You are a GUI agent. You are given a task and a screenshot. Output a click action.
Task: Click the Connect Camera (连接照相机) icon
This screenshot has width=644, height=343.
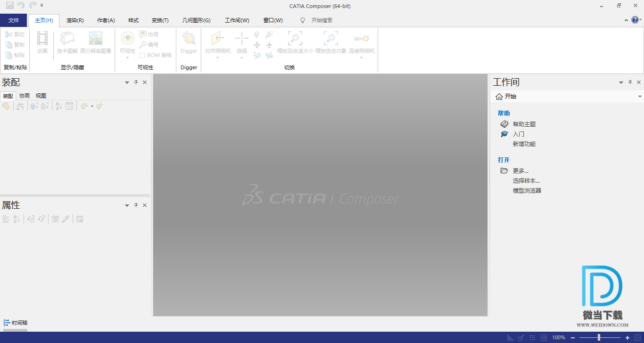[x=362, y=38]
